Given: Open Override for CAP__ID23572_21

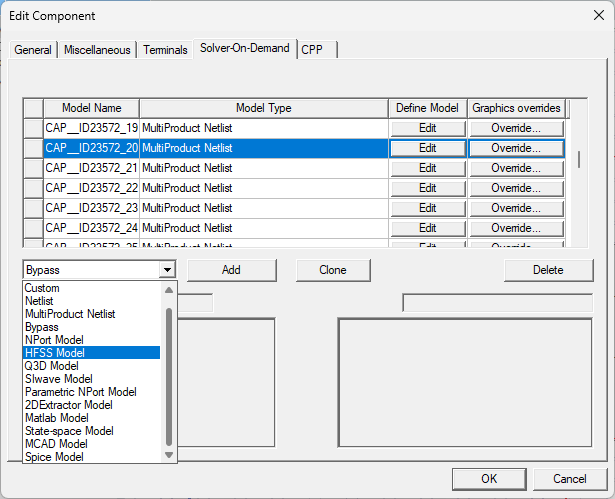Looking at the screenshot, I should coord(516,168).
